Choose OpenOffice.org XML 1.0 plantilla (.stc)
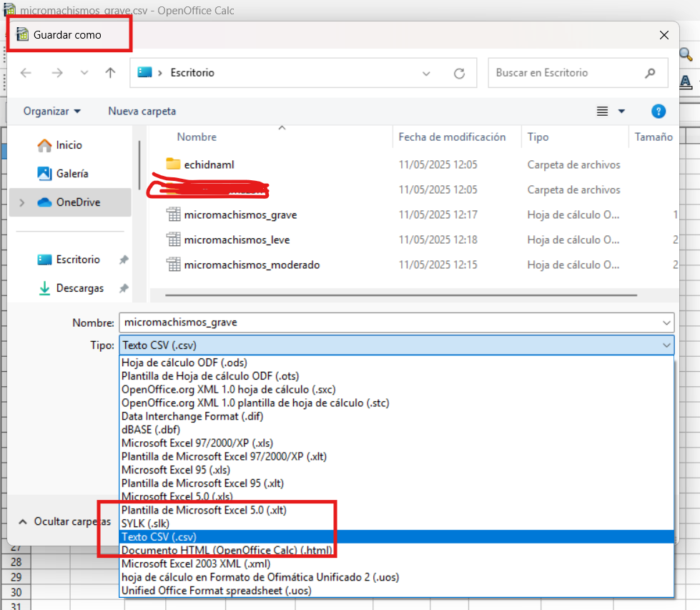 tap(396, 403)
